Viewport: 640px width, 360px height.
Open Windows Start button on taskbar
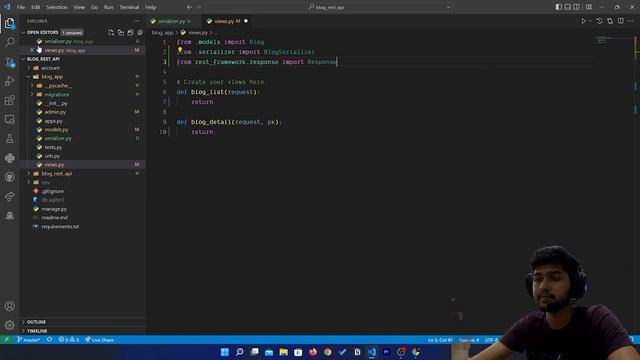224,352
